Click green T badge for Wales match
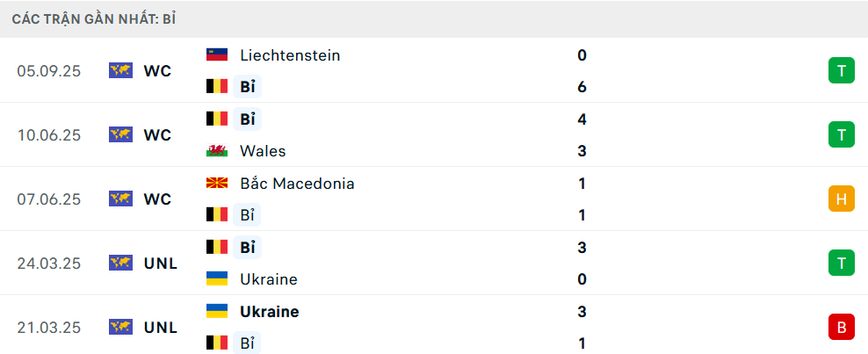This screenshot has width=868, height=354. pos(841,134)
